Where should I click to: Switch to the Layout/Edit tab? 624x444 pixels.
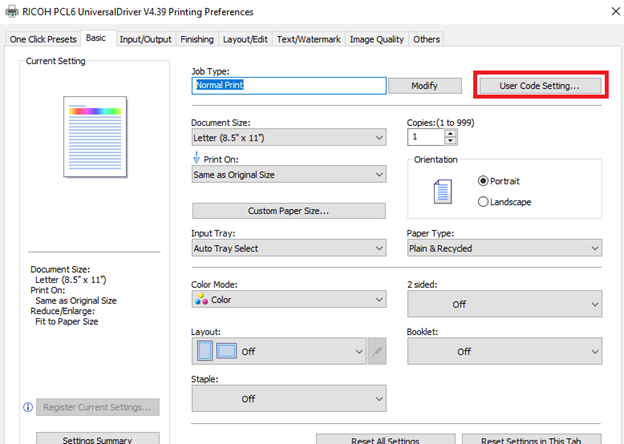pos(245,39)
